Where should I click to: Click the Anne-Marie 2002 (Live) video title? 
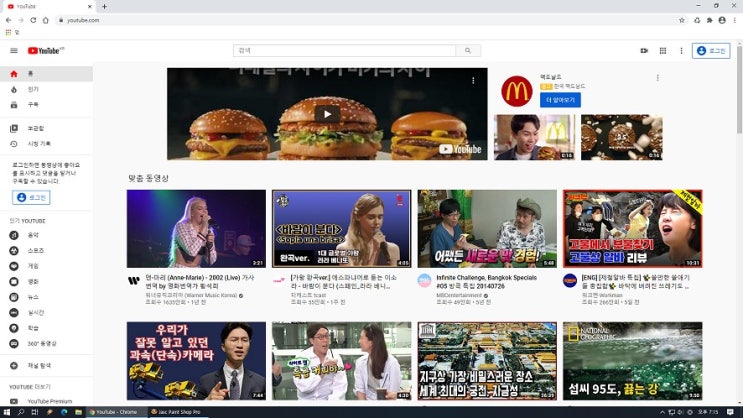pos(200,282)
